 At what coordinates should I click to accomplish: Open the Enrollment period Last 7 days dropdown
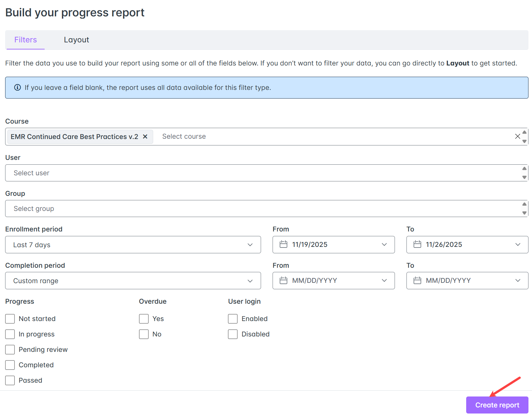pos(133,245)
